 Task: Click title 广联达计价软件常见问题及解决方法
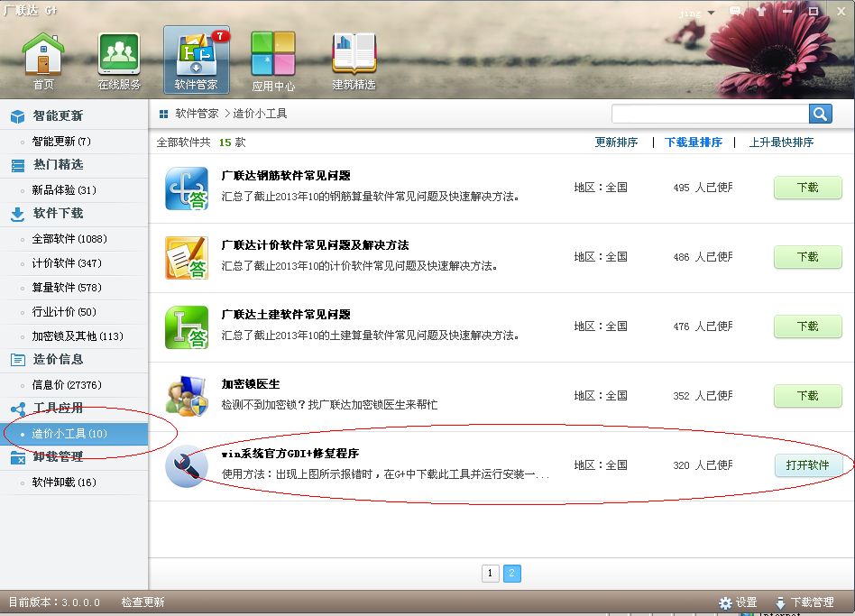pyautogui.click(x=315, y=244)
